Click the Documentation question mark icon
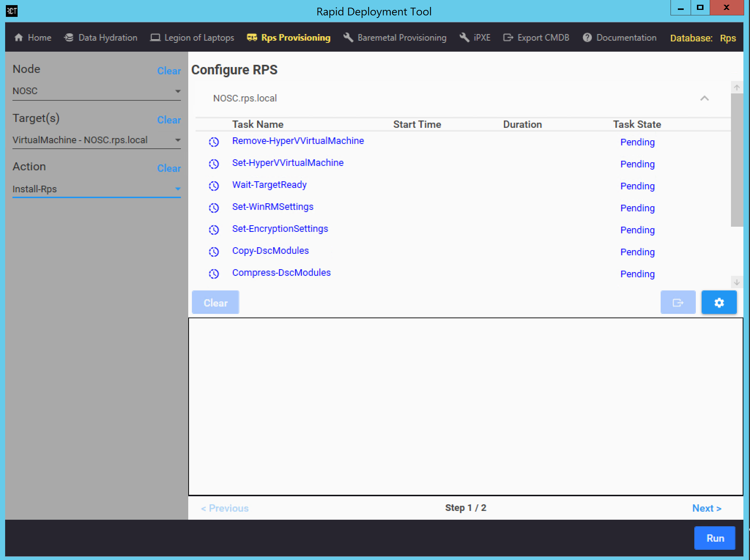Screen dimensions: 750x560 click(587, 38)
